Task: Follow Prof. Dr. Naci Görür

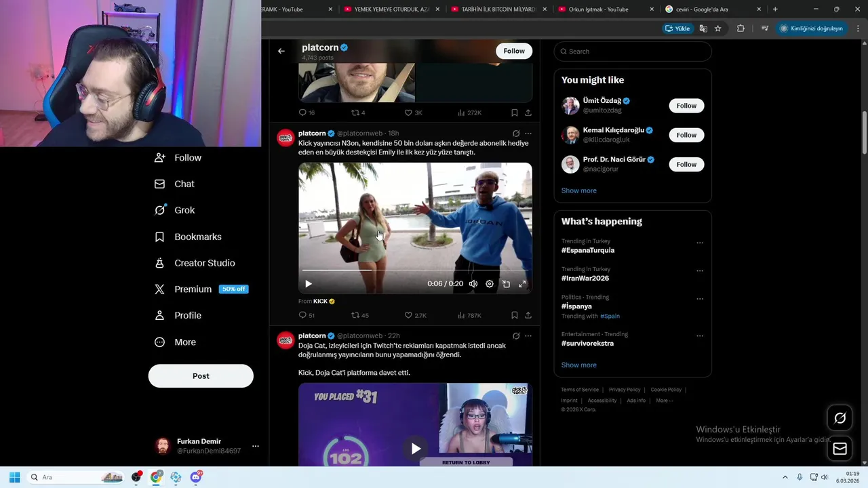Action: tap(686, 164)
